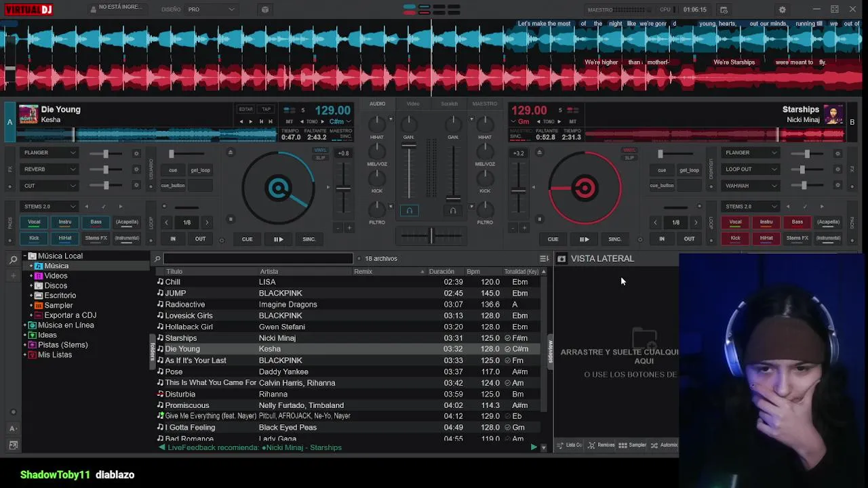Viewport: 868px width, 488px height.
Task: Click the font size icon in left sidebar
Action: point(13,428)
